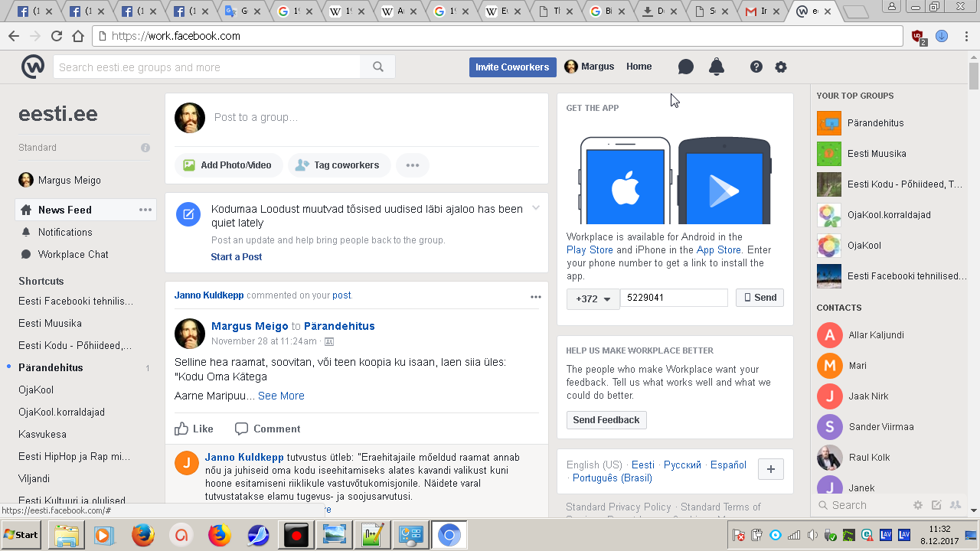
Task: Open Workplace Chat messages icon in header
Action: pyautogui.click(x=686, y=67)
